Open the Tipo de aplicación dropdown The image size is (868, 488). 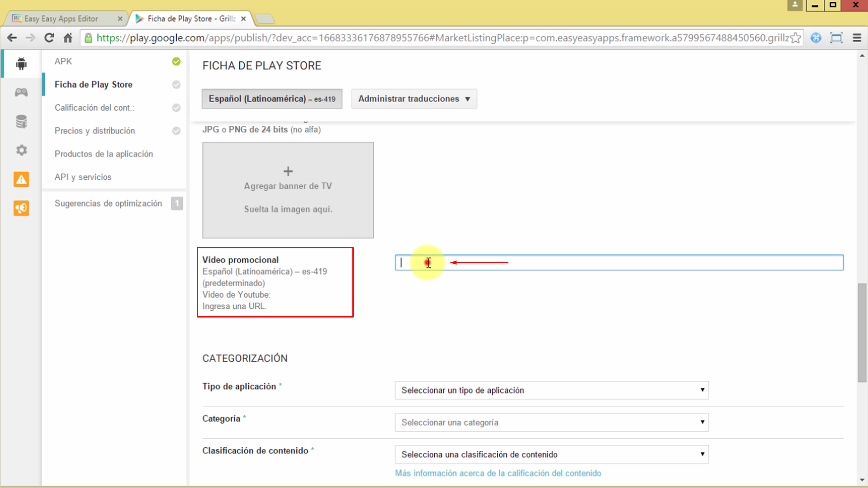551,390
